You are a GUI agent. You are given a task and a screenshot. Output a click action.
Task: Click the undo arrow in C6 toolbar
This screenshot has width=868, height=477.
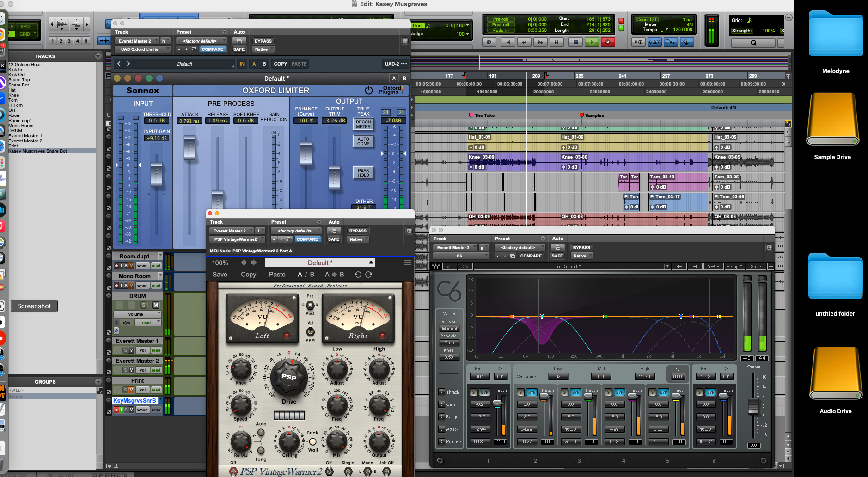point(450,266)
